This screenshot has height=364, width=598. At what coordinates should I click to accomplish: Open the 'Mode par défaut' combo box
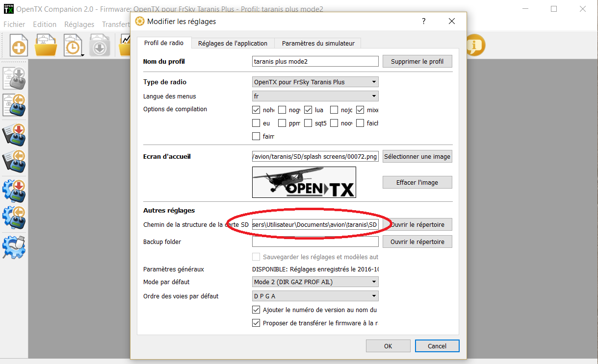[315, 282]
